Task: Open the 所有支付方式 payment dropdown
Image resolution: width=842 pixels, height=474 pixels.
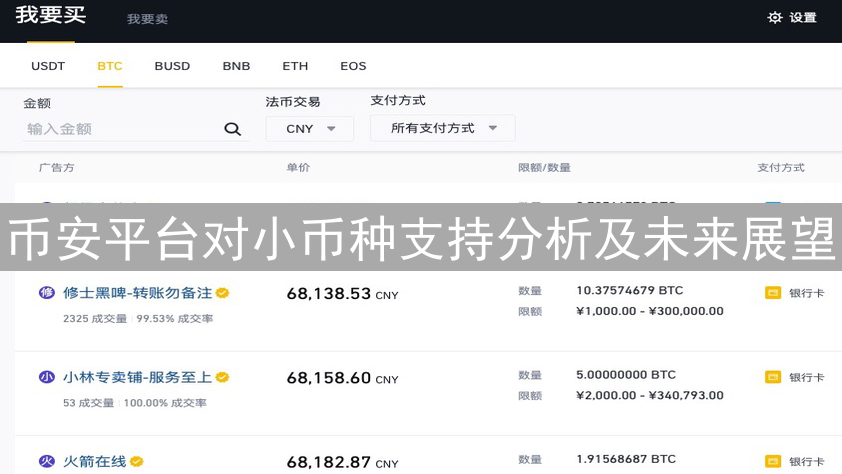Action: (442, 128)
